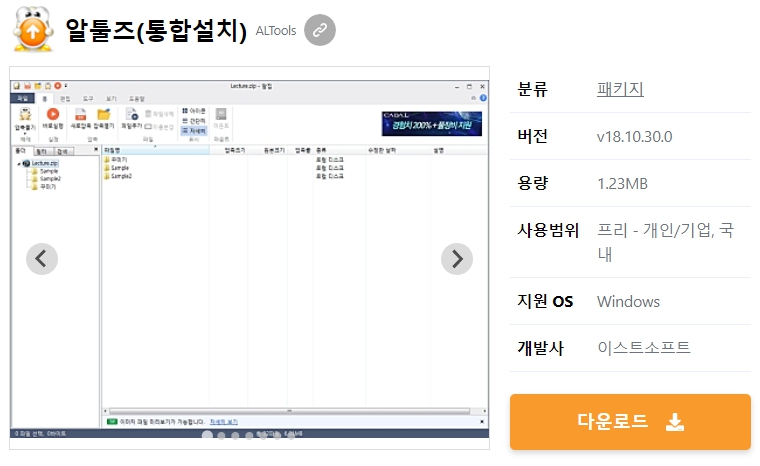Click the file list horizontal scrollbar
Viewport: 760px width, 466px height.
289,411
